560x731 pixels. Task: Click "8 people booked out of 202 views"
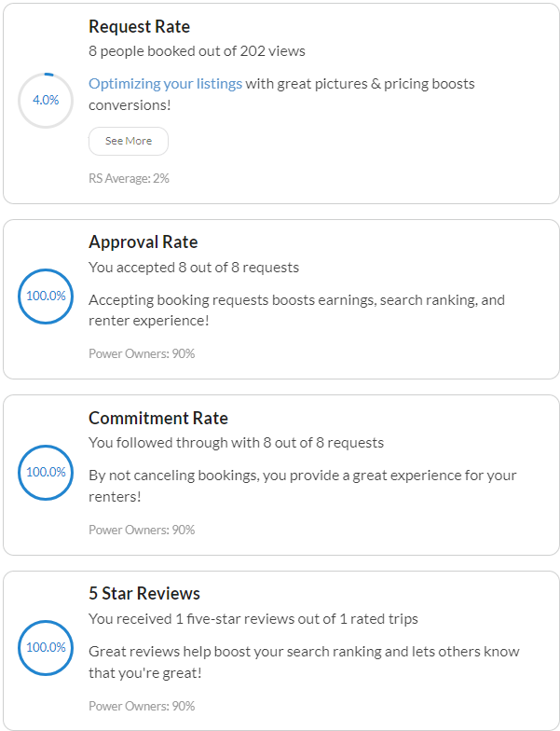pos(197,51)
